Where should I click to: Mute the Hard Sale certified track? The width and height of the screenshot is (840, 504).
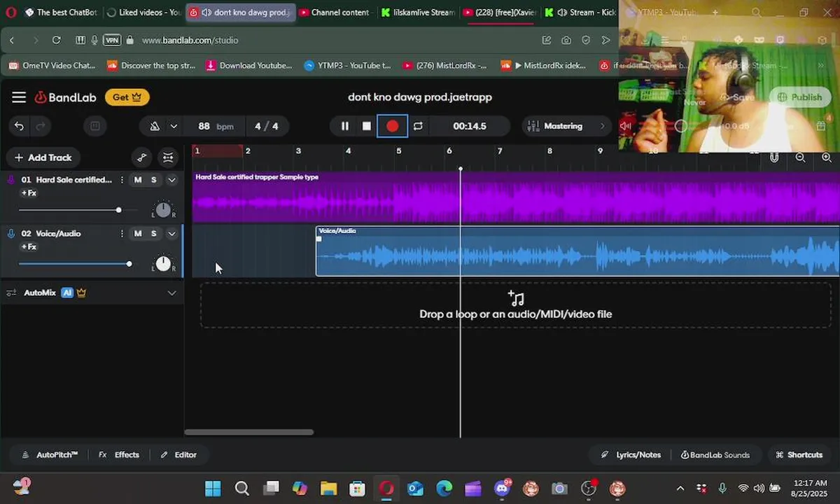click(138, 180)
